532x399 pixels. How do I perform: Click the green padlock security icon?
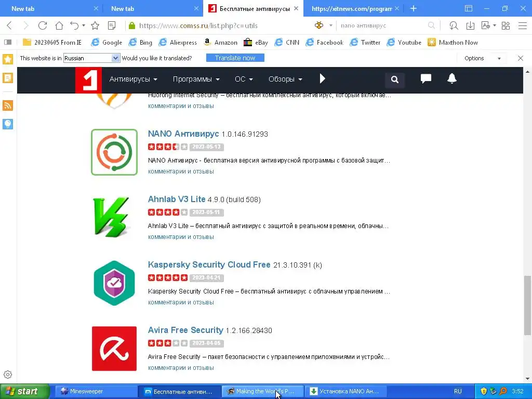132,25
